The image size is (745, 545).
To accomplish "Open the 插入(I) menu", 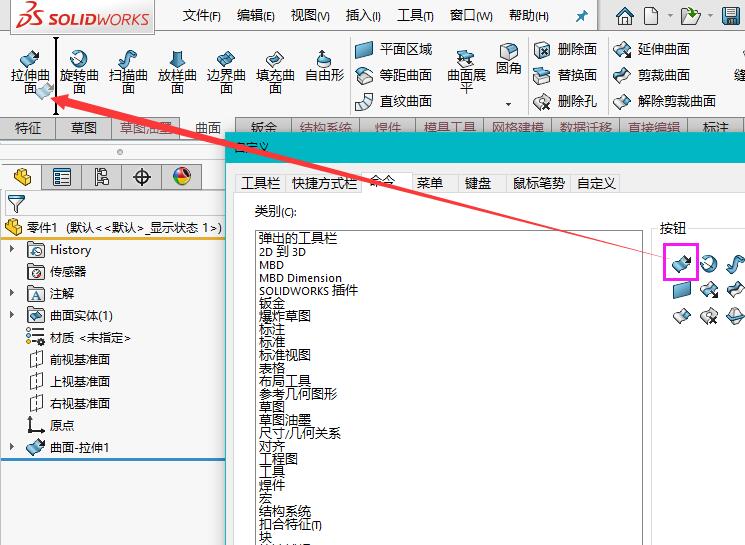I will [363, 16].
